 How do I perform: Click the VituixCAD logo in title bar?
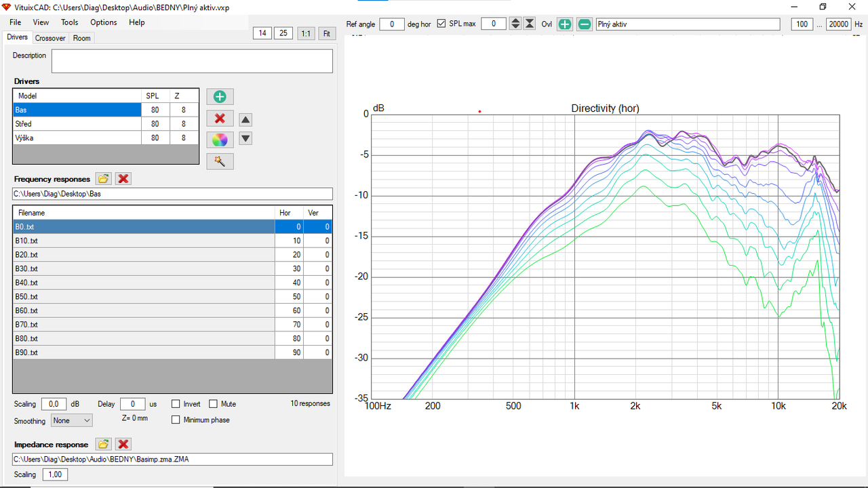pyautogui.click(x=7, y=6)
